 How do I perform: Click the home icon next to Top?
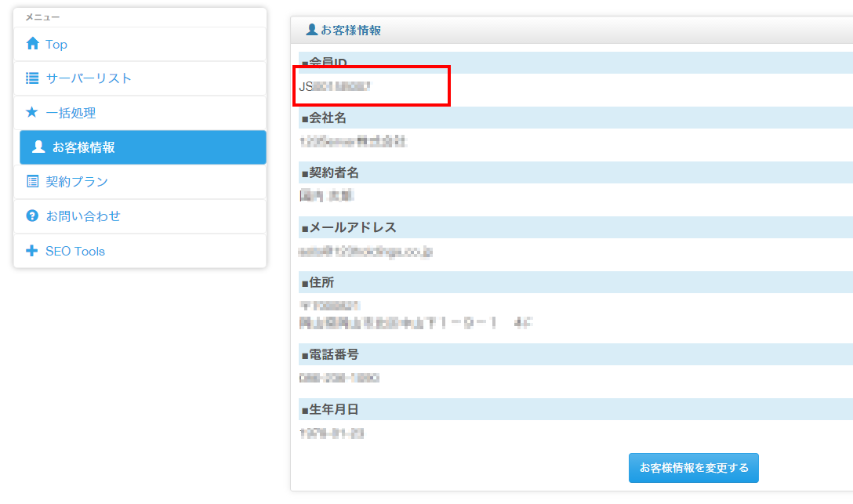[32, 45]
